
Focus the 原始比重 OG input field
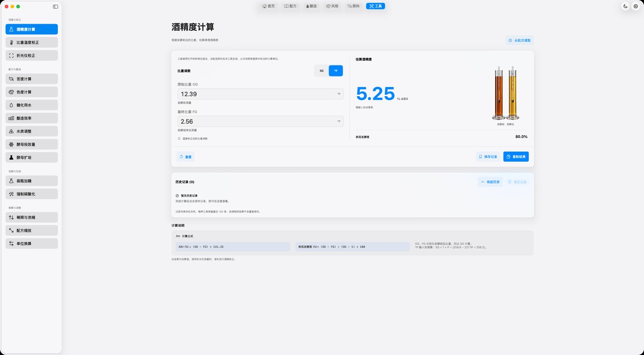pyautogui.click(x=261, y=94)
